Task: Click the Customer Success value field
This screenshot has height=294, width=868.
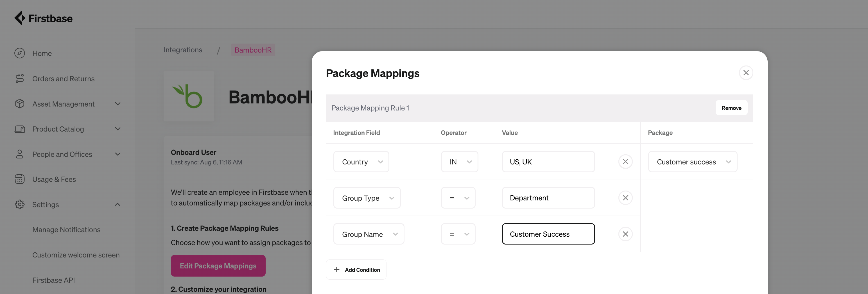Action: (548, 234)
